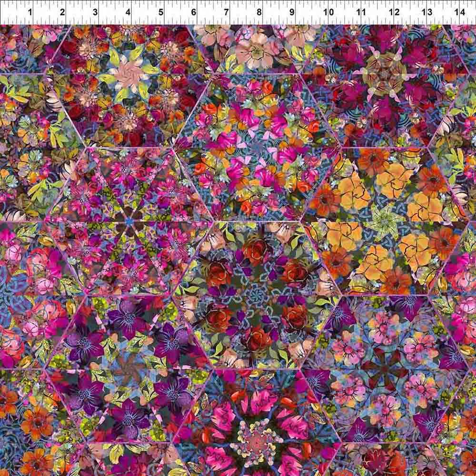476x476 pixels.
Task: Click the ruler number 11
Action: coord(361,12)
